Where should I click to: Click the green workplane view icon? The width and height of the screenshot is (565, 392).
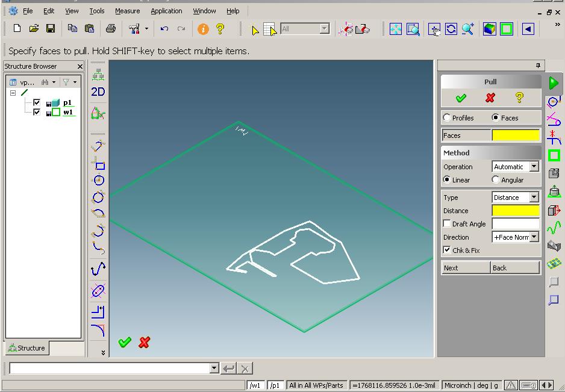[507, 29]
